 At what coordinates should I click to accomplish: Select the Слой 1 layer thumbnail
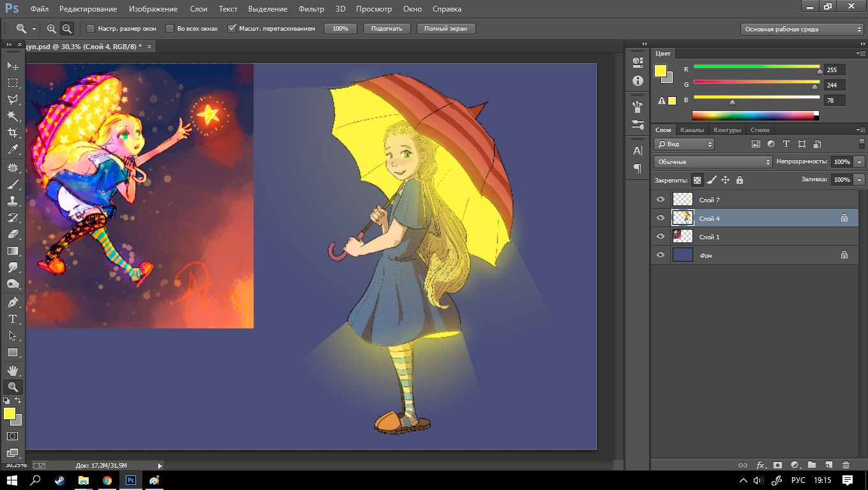point(683,237)
